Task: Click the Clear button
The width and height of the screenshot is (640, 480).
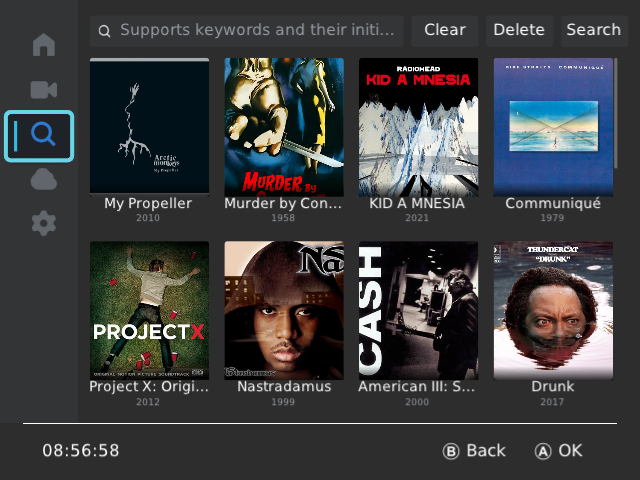Action: pos(444,31)
